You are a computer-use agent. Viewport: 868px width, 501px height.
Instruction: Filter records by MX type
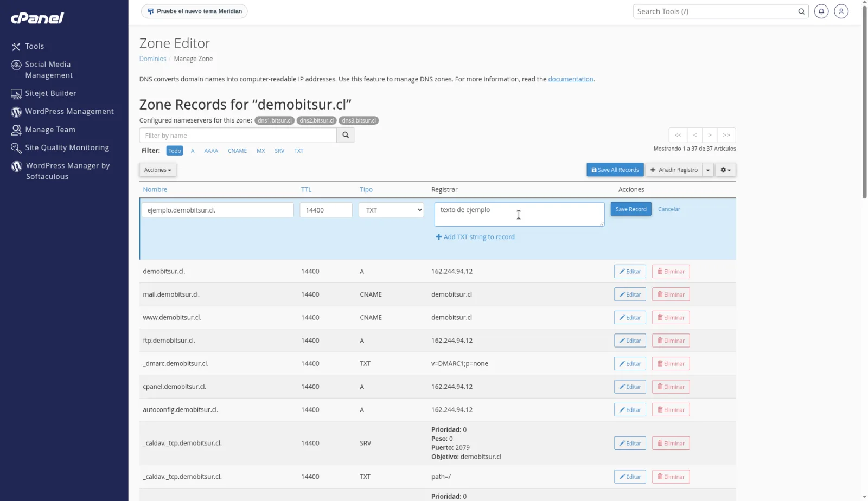[x=261, y=151]
